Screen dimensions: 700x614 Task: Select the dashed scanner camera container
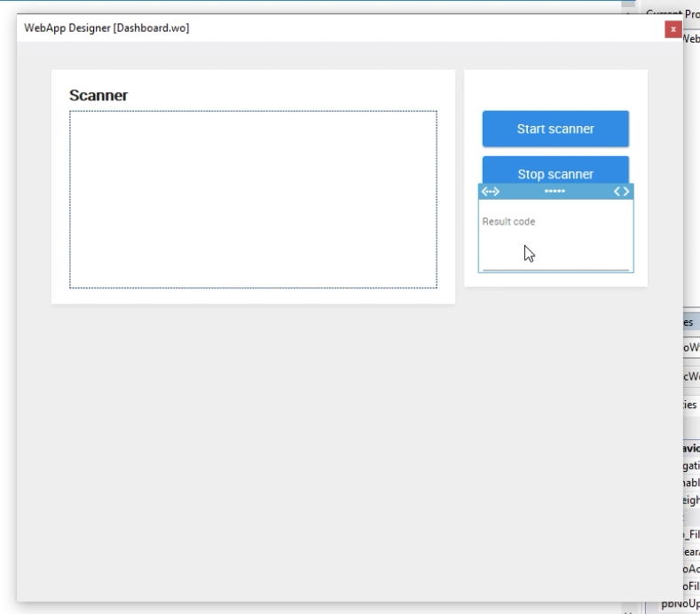pyautogui.click(x=253, y=200)
